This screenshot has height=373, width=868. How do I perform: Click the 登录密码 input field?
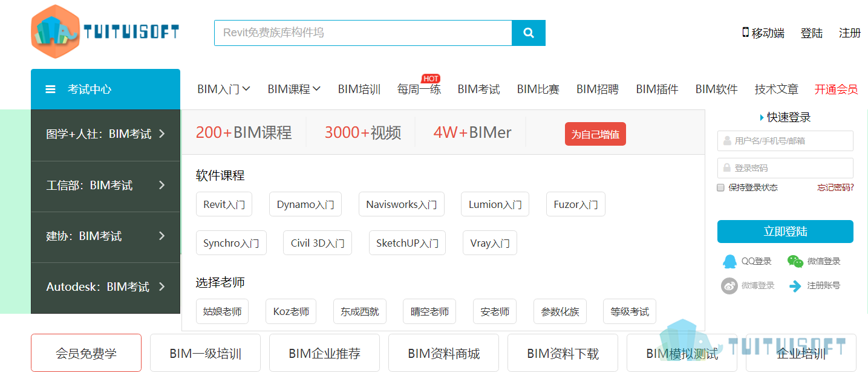point(785,168)
